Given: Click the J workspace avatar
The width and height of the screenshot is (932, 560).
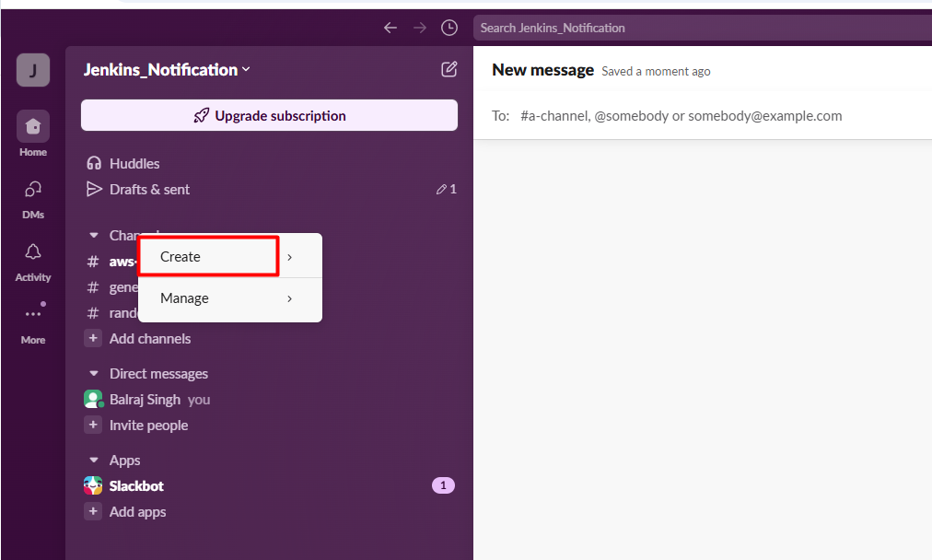Looking at the screenshot, I should click(x=32, y=70).
